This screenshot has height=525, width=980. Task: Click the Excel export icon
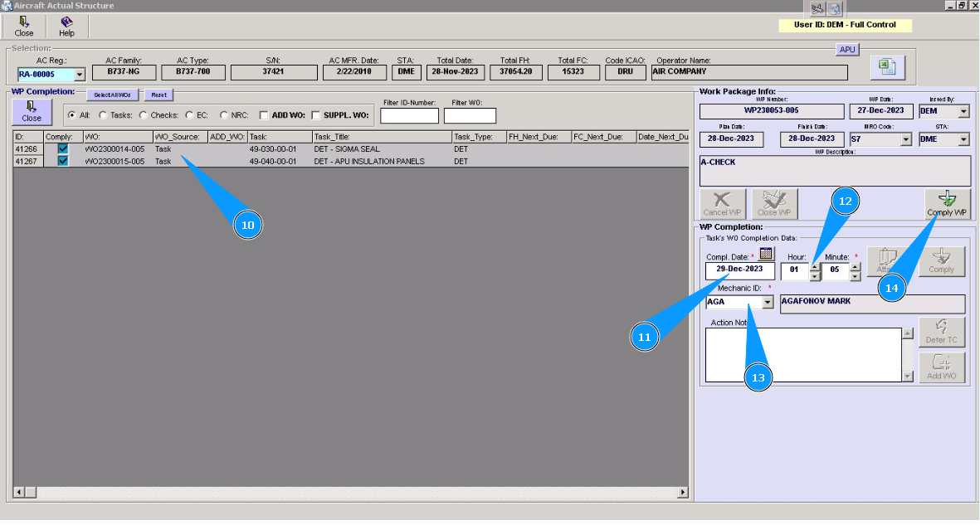(x=888, y=67)
